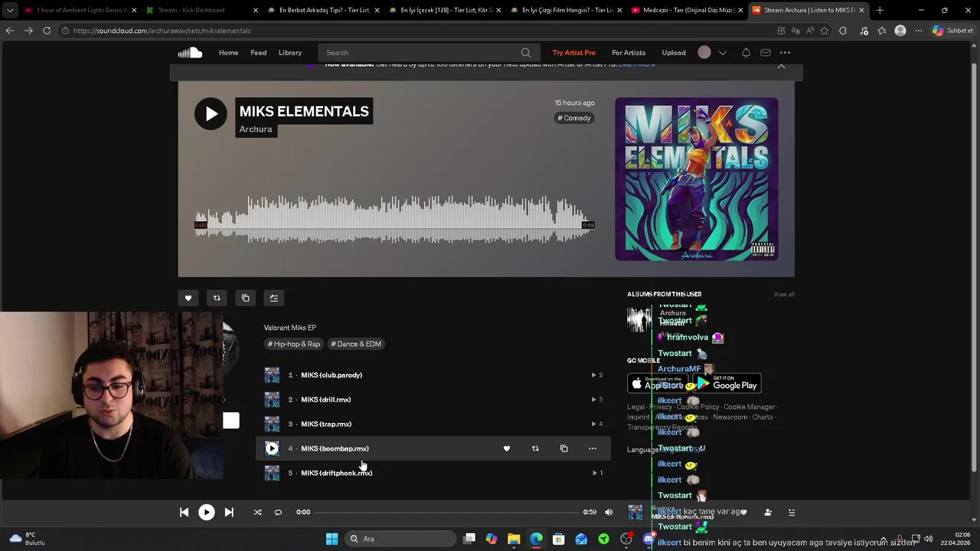Open the MIKS ELEMENTALS album artwork
The height and width of the screenshot is (551, 980).
[x=697, y=179]
